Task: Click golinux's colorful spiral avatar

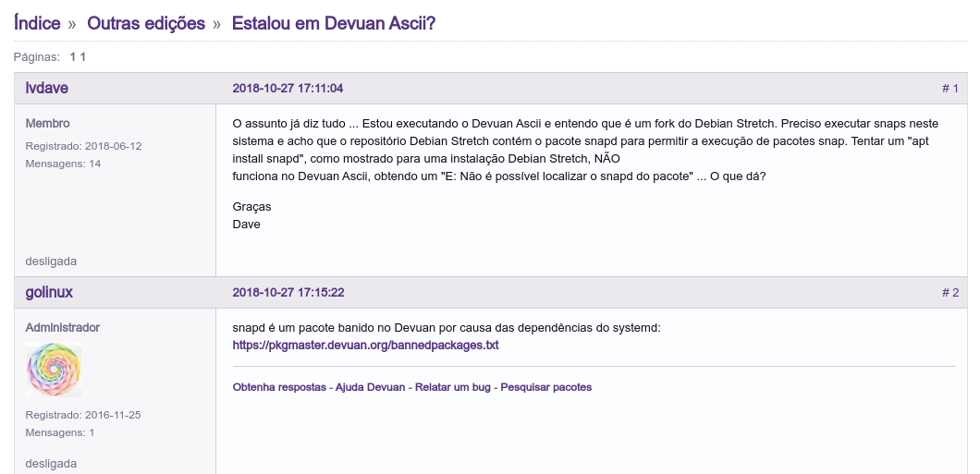Action: 53,371
